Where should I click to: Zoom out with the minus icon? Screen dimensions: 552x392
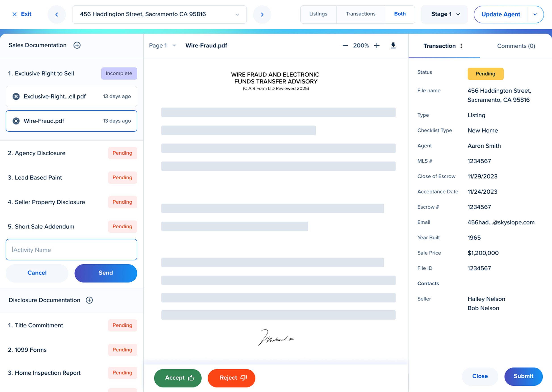[x=345, y=46]
